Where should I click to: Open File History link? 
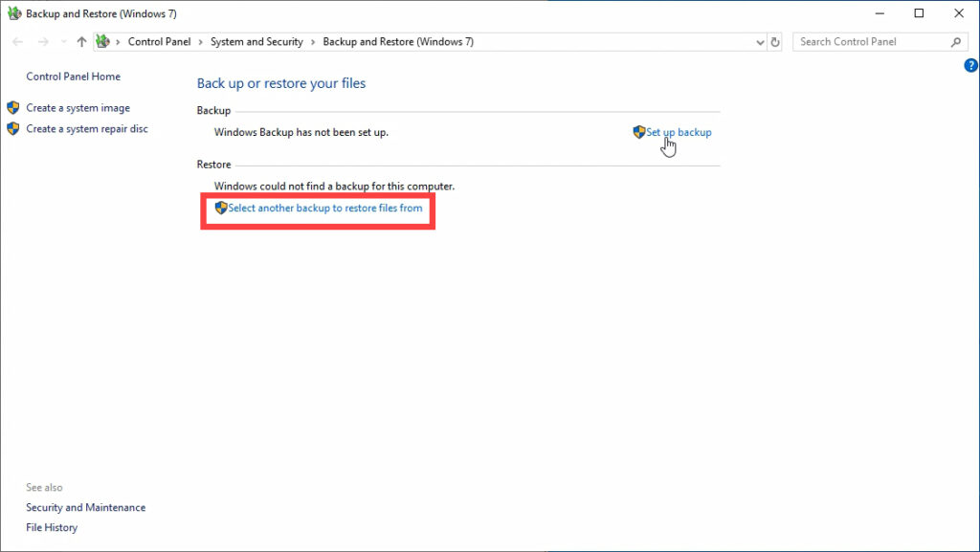[52, 528]
